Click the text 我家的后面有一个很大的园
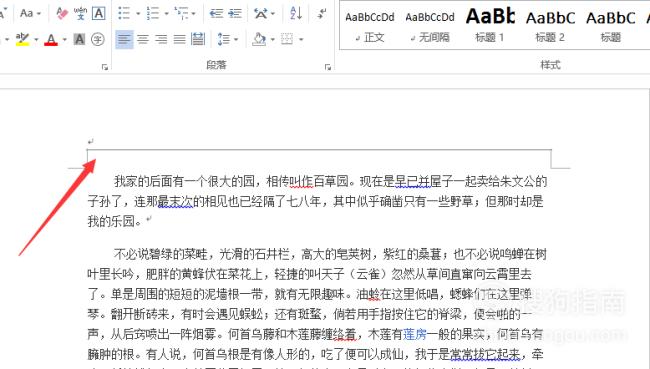This screenshot has width=650, height=369. click(x=184, y=181)
